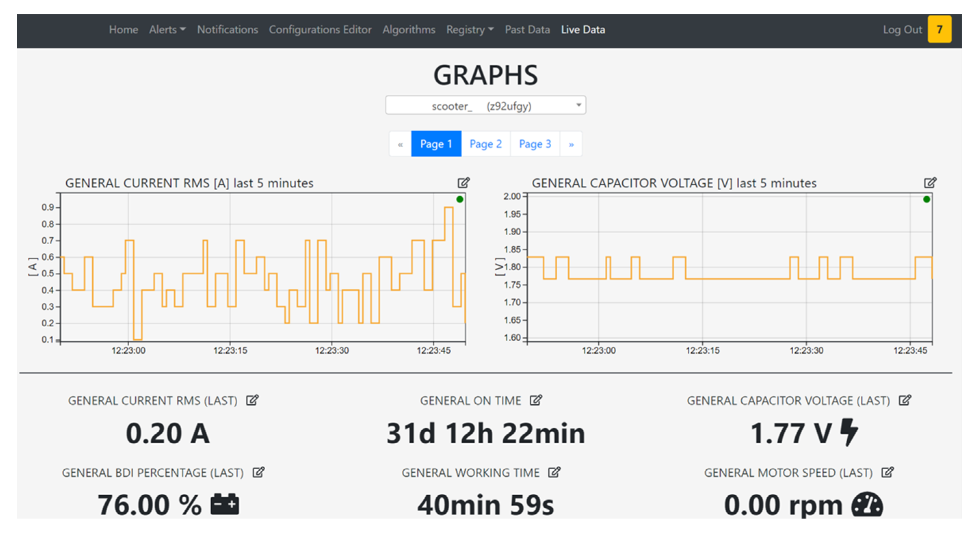Expand the Alerts dropdown menu
This screenshot has width=980, height=536.
click(167, 30)
